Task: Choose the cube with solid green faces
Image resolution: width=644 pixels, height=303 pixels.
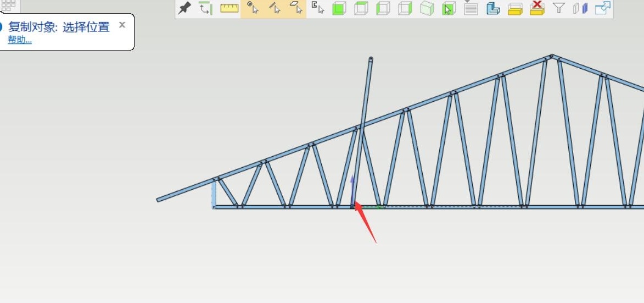Action: [339, 8]
